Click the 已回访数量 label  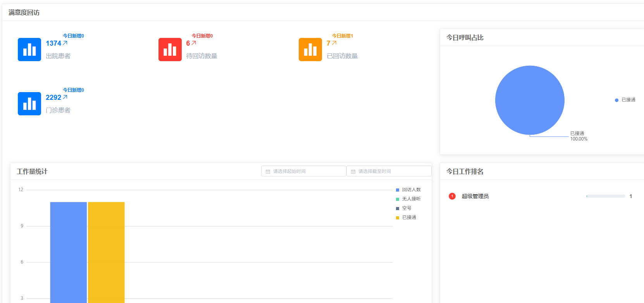coord(342,56)
